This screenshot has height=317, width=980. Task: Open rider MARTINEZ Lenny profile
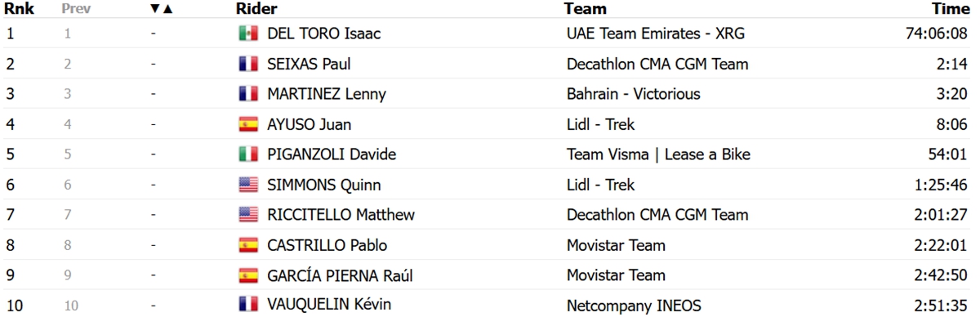click(327, 94)
